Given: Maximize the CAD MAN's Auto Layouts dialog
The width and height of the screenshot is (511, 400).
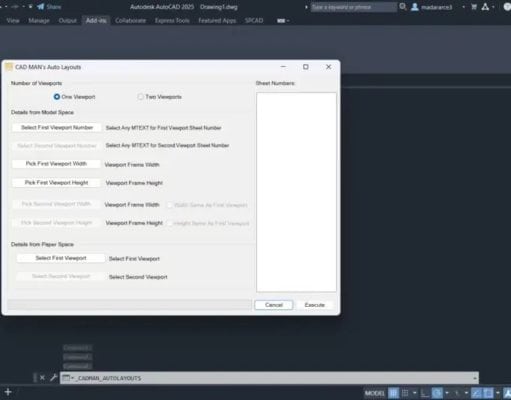Looking at the screenshot, I should pos(306,67).
